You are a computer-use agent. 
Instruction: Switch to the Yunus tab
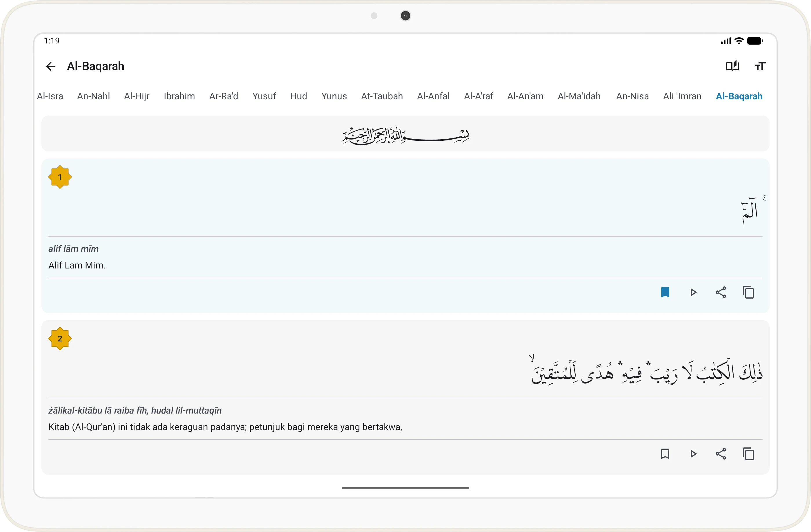(x=334, y=96)
